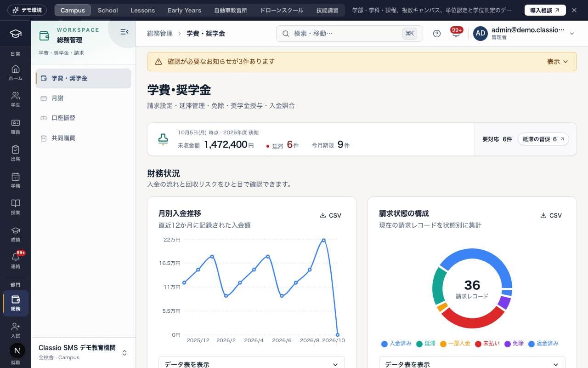Toggle 延滞 legend item in donut chart
This screenshot has height=368, width=588.
[x=426, y=344]
